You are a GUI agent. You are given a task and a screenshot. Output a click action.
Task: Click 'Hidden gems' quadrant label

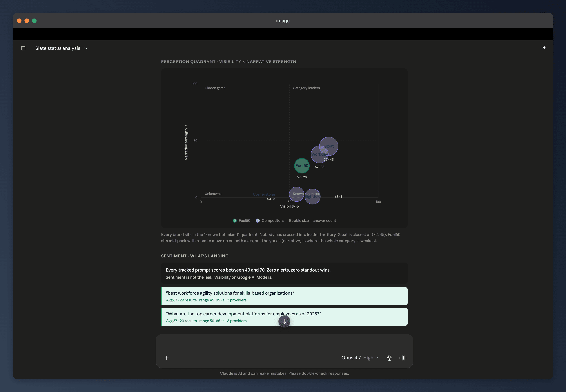point(215,88)
